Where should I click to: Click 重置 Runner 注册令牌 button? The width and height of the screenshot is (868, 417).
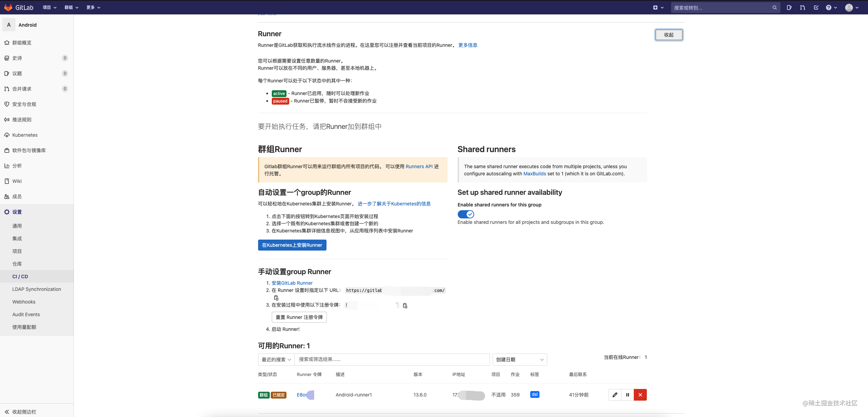299,316
